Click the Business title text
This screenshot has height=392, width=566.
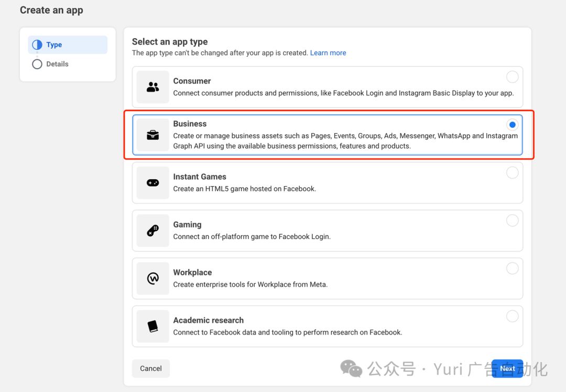[x=190, y=124]
